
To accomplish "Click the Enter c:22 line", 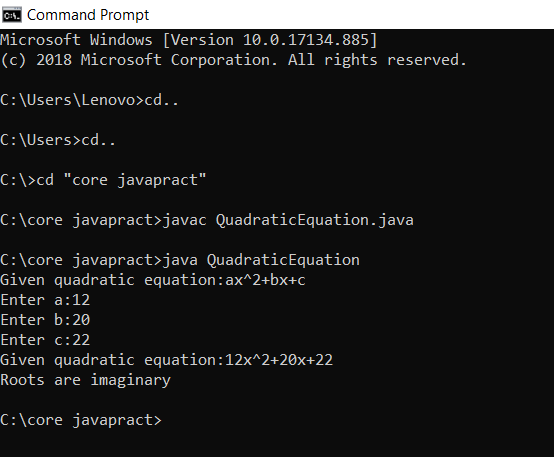I will [x=45, y=340].
